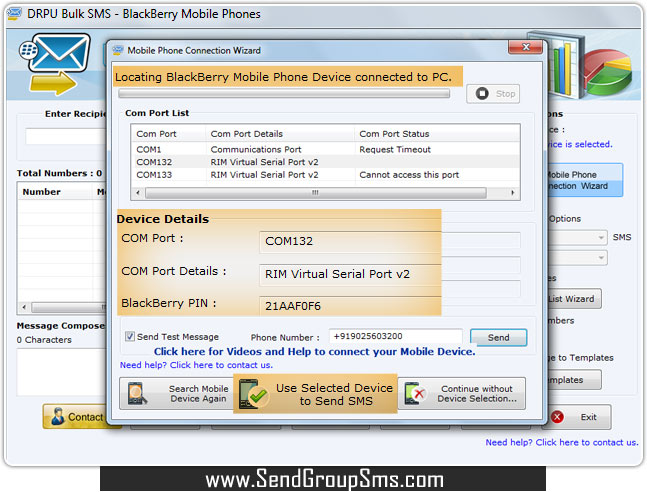Viewport: 647px width, 492px height.
Task: Click the Communications Port cell
Action: tap(256, 149)
